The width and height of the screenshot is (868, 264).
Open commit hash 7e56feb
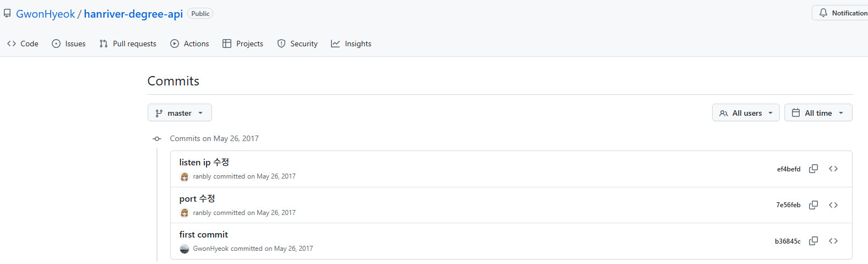[788, 205]
